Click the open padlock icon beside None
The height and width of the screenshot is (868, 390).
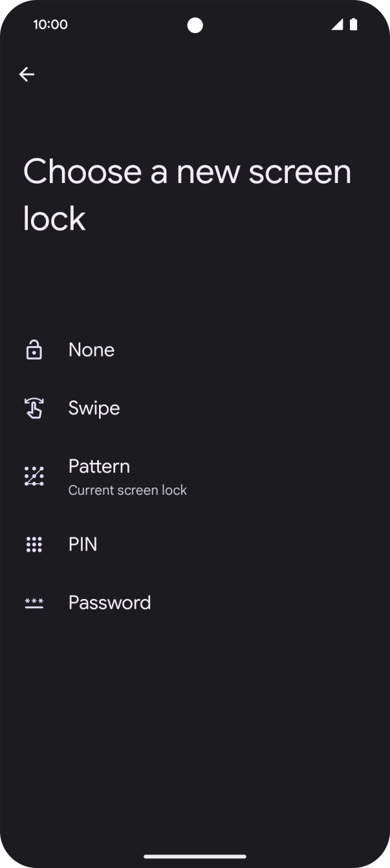[x=34, y=350]
